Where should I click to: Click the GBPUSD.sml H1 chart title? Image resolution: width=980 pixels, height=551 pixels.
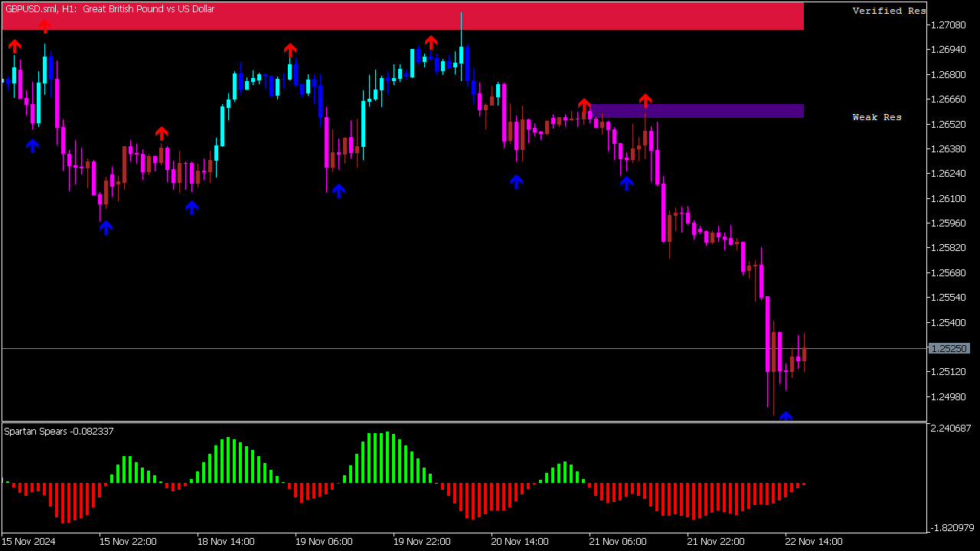coord(109,9)
